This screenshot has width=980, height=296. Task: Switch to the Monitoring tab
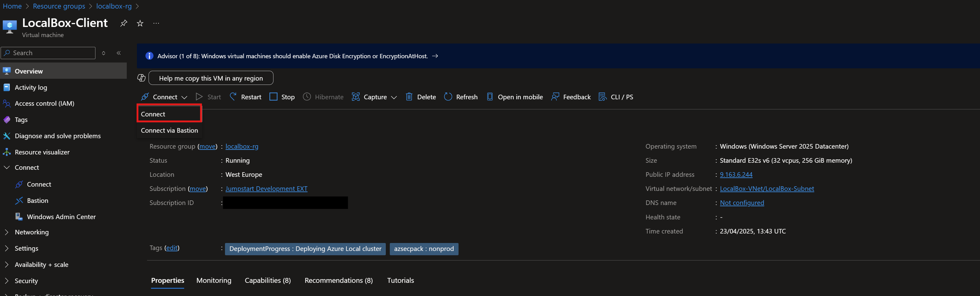click(x=214, y=280)
